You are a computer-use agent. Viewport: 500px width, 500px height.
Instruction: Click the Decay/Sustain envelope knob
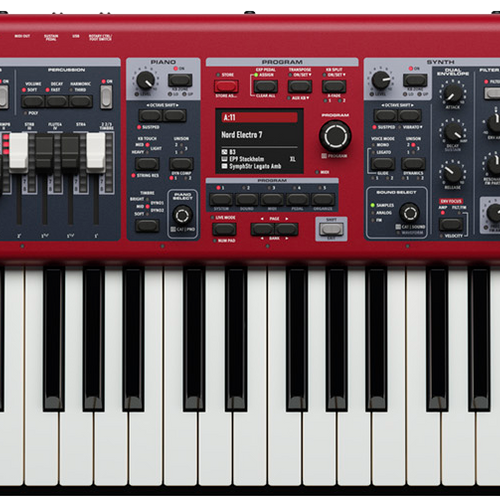[x=453, y=132]
